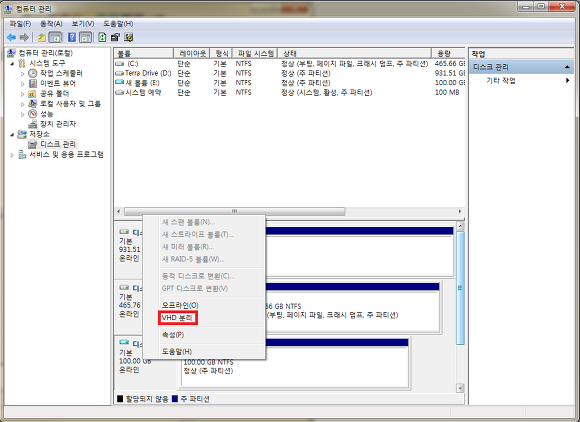Select the 100.00 GB NTFS partition block
The image size is (580, 422).
295,363
